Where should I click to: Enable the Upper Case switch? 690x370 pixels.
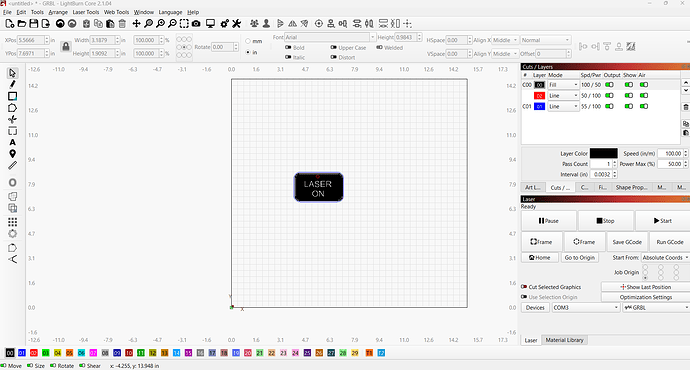tap(334, 47)
